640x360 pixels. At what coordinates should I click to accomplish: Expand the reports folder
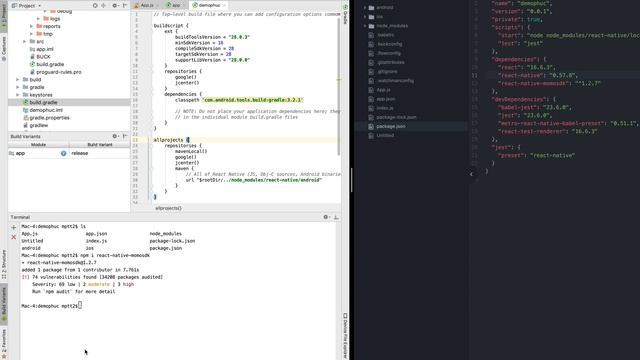(32, 26)
